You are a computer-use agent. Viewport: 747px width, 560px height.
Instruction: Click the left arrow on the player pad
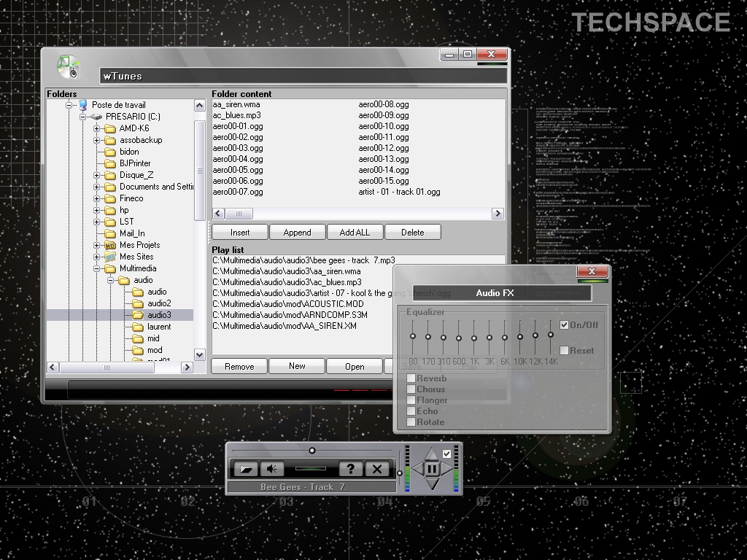coord(417,469)
